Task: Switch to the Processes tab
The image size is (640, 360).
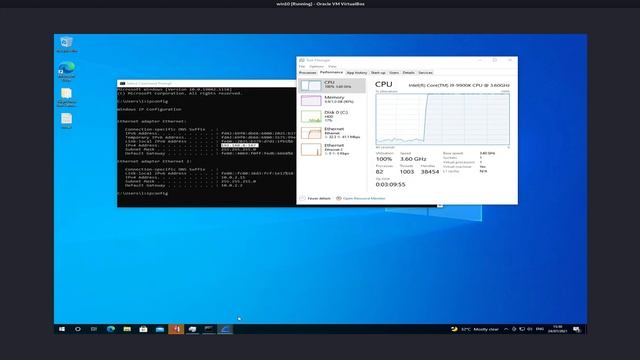Action: pyautogui.click(x=308, y=73)
